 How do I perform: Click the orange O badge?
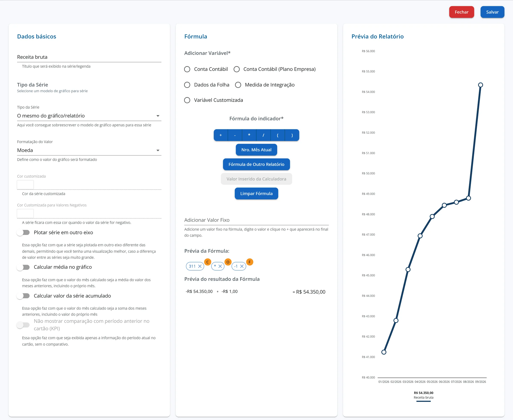pyautogui.click(x=228, y=262)
